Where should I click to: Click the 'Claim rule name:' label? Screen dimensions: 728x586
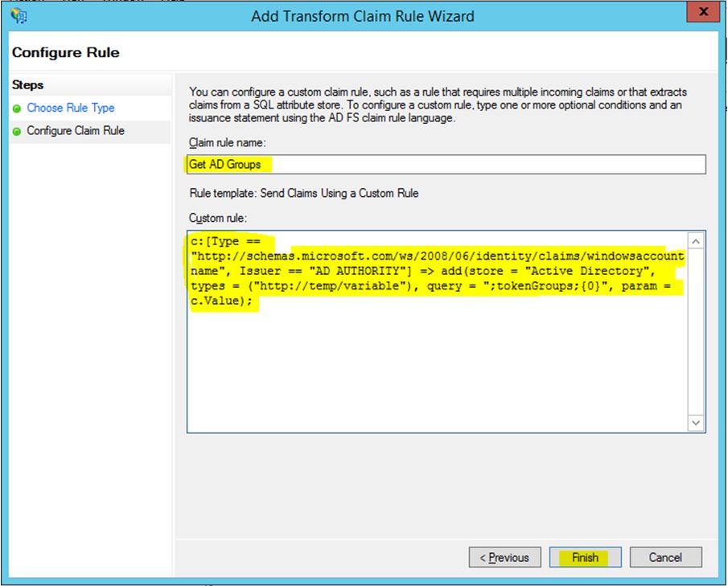pos(226,142)
